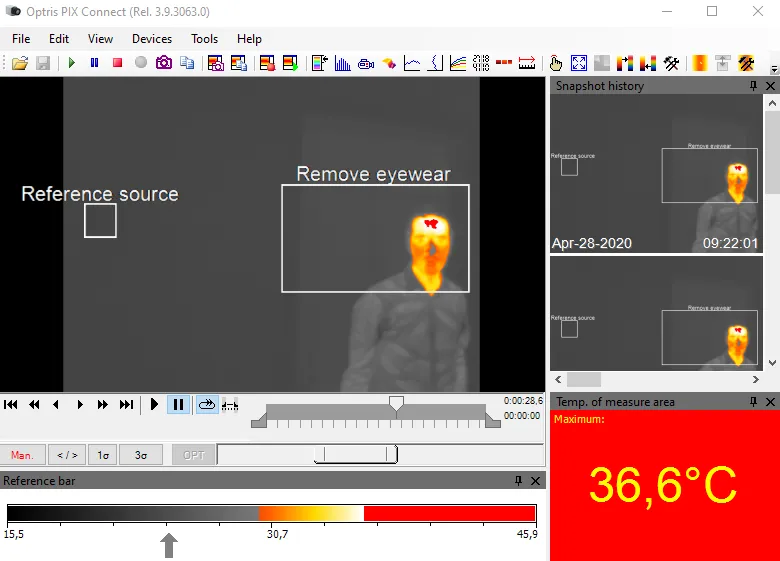This screenshot has width=780, height=561.
Task: Click the red Stop button in toolbar
Action: point(117,63)
